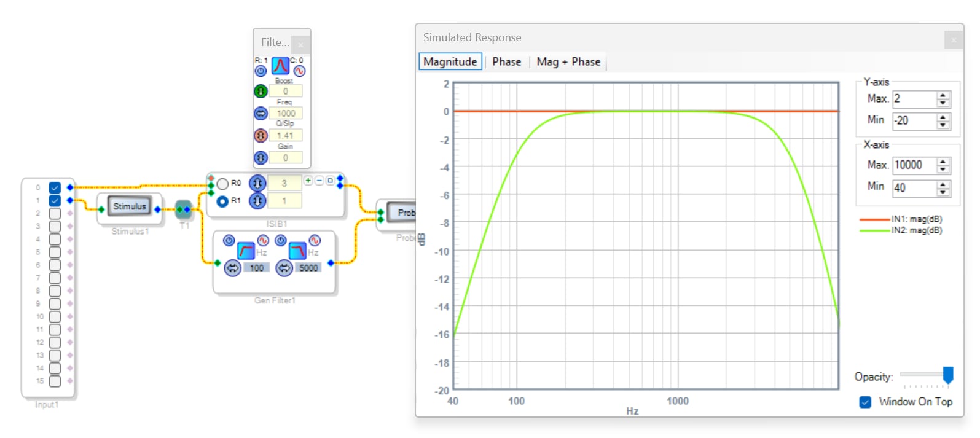Increase Y-axis Max with the up arrow
This screenshot has height=438, width=980.
pos(943,95)
